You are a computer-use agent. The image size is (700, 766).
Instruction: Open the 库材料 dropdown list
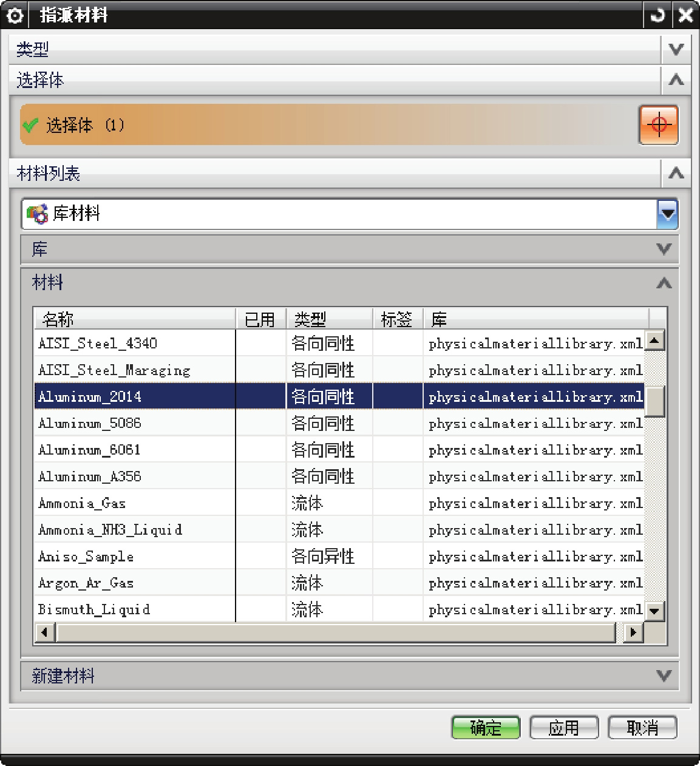point(667,214)
